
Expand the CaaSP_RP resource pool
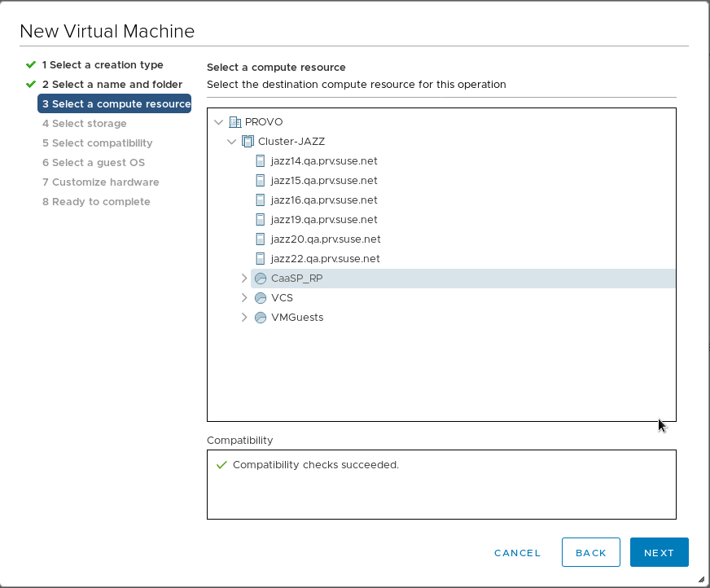click(x=244, y=279)
